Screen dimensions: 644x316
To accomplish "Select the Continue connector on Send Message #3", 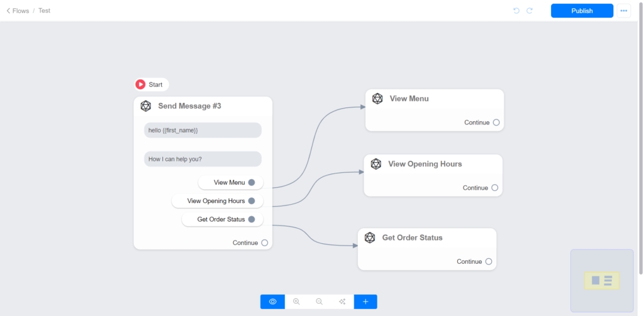I will pos(265,242).
